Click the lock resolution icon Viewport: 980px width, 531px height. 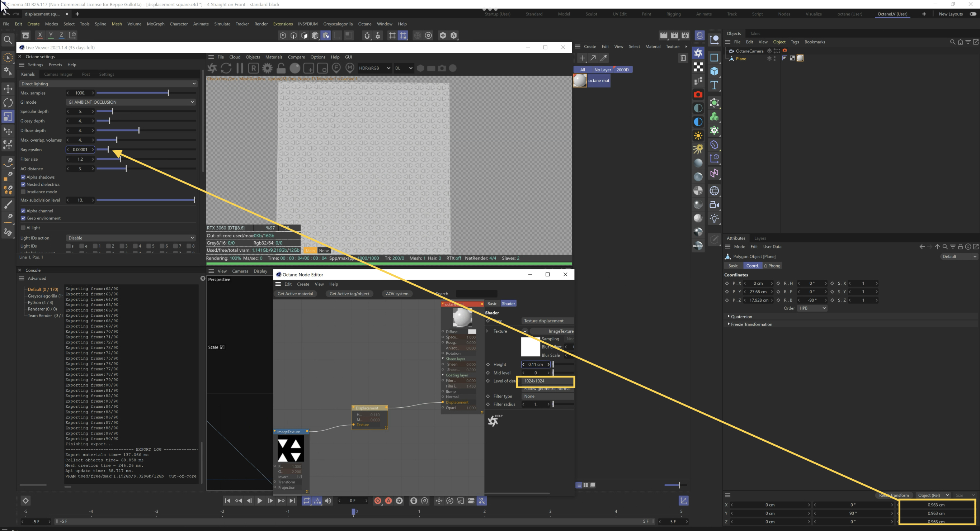(281, 68)
